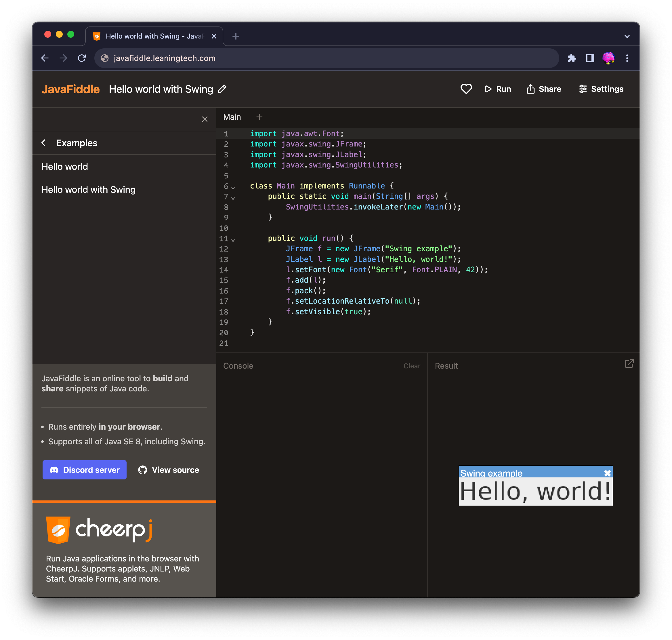Viewport: 672px width, 640px height.
Task: Close the sidebar panel with X
Action: (205, 119)
